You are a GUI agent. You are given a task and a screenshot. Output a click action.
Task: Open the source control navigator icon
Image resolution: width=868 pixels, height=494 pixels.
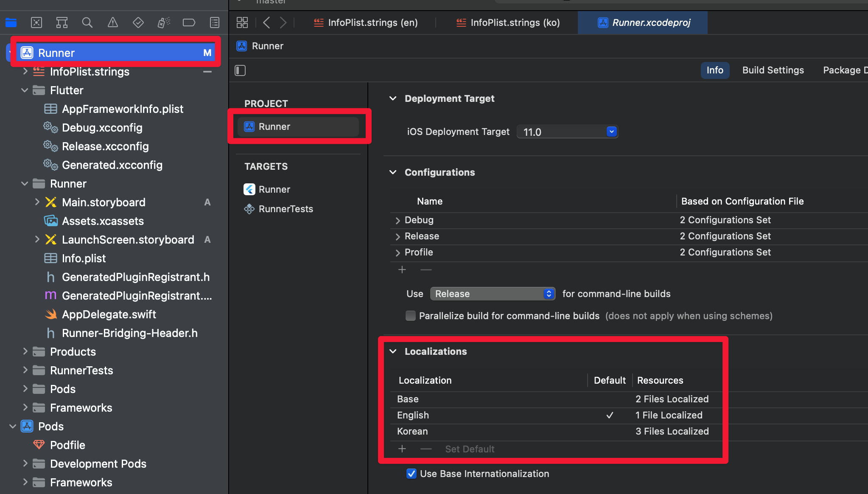(36, 22)
